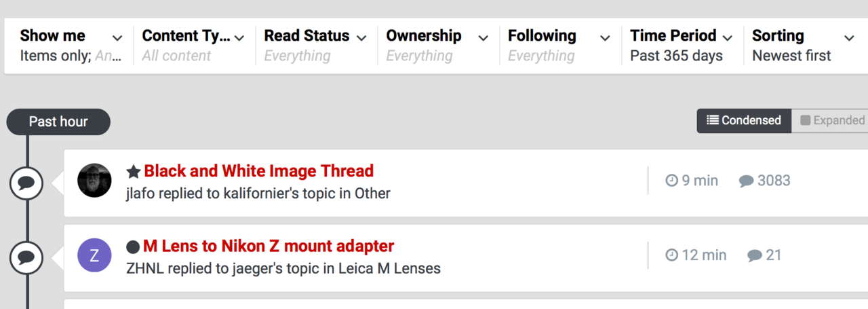
Task: Click the clock icon next to 9 min
Action: pos(671,181)
